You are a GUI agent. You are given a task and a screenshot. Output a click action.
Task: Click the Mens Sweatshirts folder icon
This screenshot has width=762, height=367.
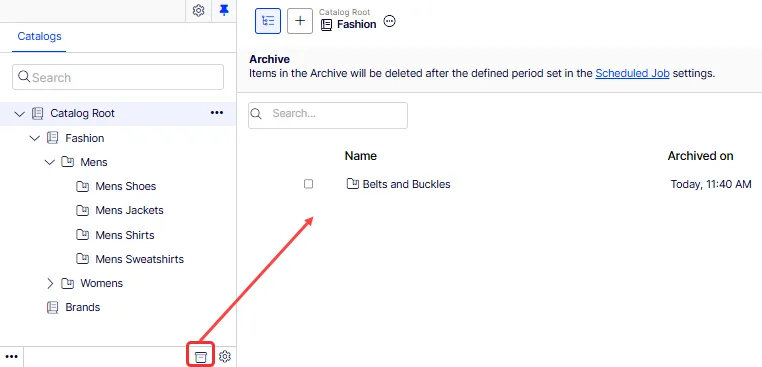[x=83, y=259]
